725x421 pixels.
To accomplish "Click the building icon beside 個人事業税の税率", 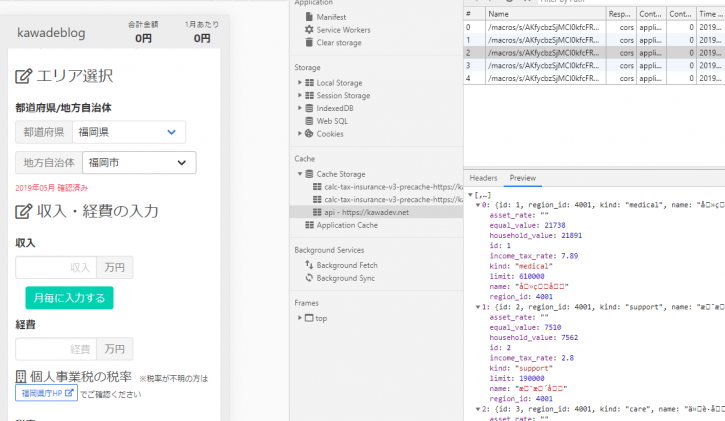I will click(x=21, y=377).
